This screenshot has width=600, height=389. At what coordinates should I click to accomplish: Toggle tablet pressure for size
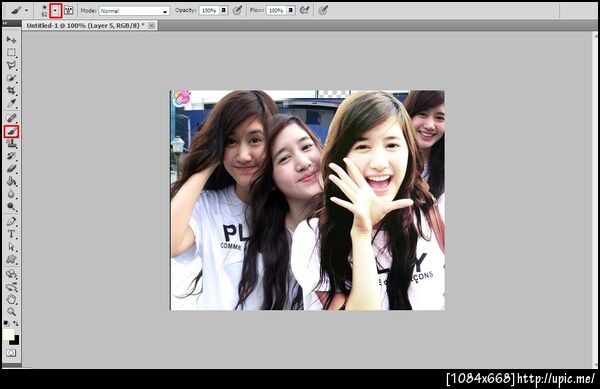click(x=323, y=10)
